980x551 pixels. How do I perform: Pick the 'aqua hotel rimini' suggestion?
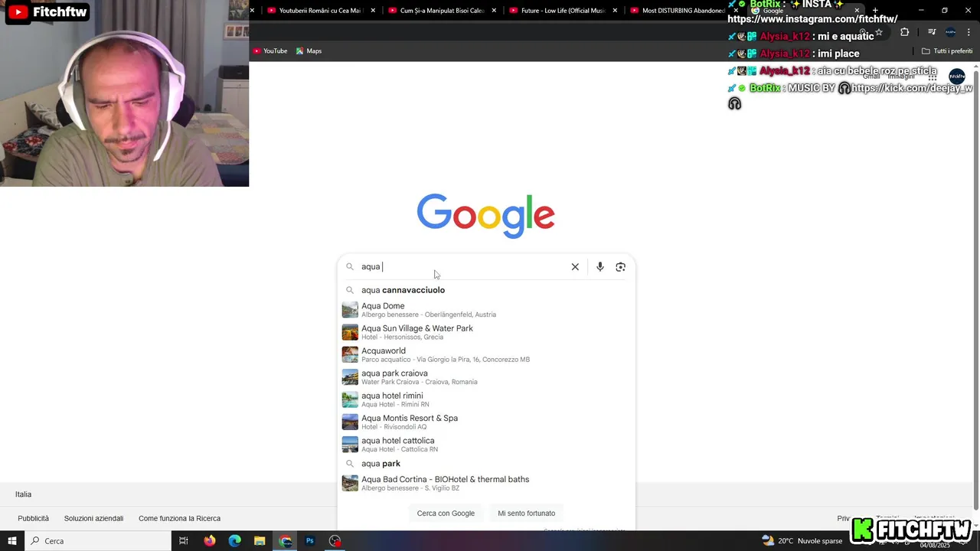click(486, 399)
